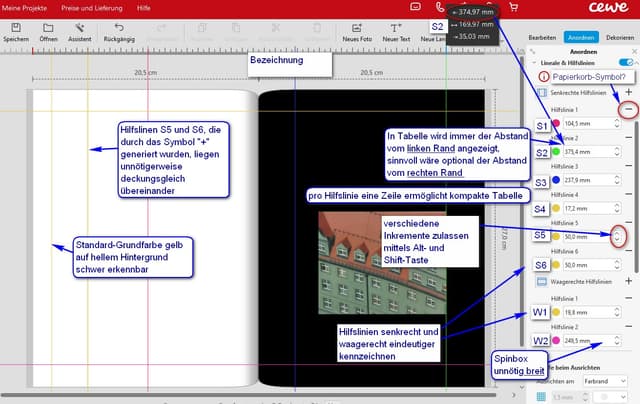Viewport: 640px width, 404px height.
Task: Open the Hilfe menu
Action: tap(144, 7)
